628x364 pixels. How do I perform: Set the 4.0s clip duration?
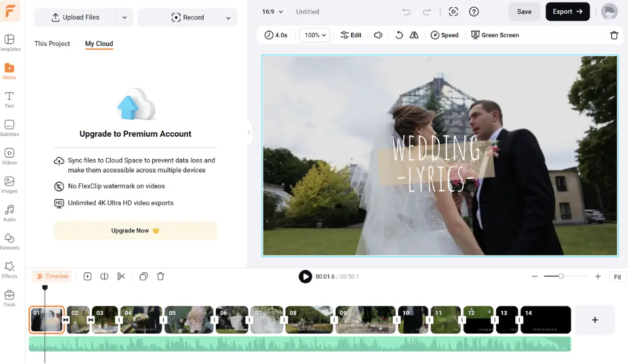pyautogui.click(x=276, y=35)
